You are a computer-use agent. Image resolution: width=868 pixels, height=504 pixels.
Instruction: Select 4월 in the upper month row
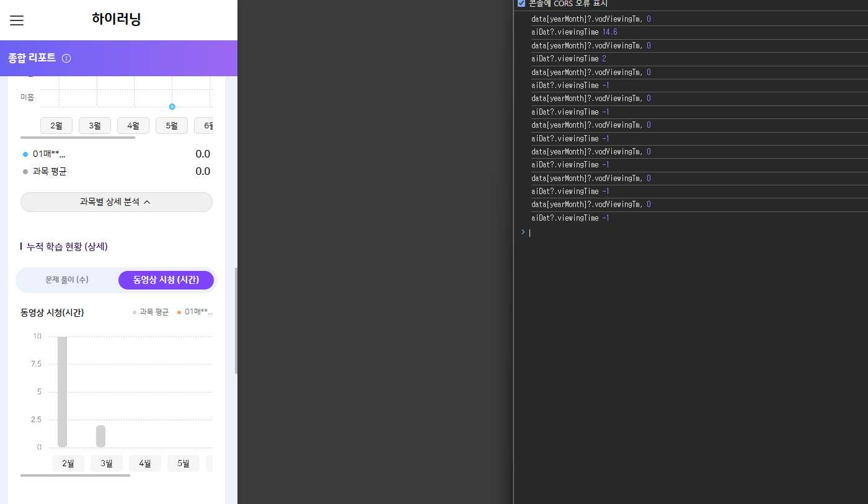[133, 126]
